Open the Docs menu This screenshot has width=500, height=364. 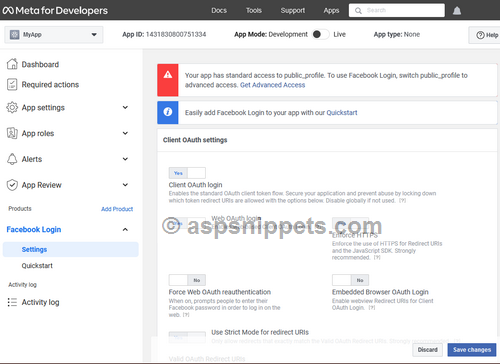(219, 10)
